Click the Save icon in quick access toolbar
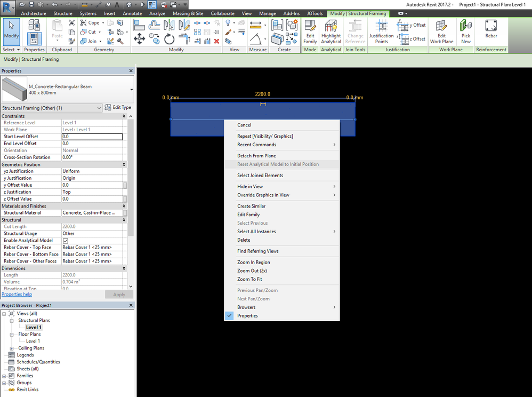The image size is (532, 397). coord(31,4)
